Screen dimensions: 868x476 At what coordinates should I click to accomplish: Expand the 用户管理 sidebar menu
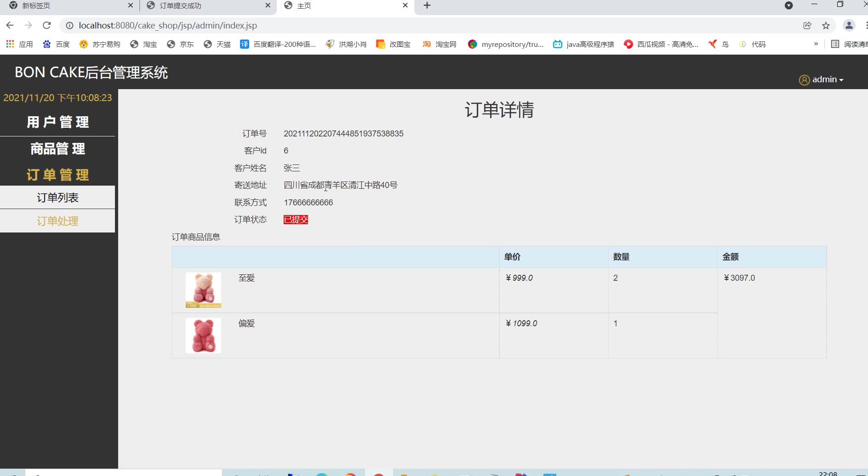pyautogui.click(x=57, y=122)
